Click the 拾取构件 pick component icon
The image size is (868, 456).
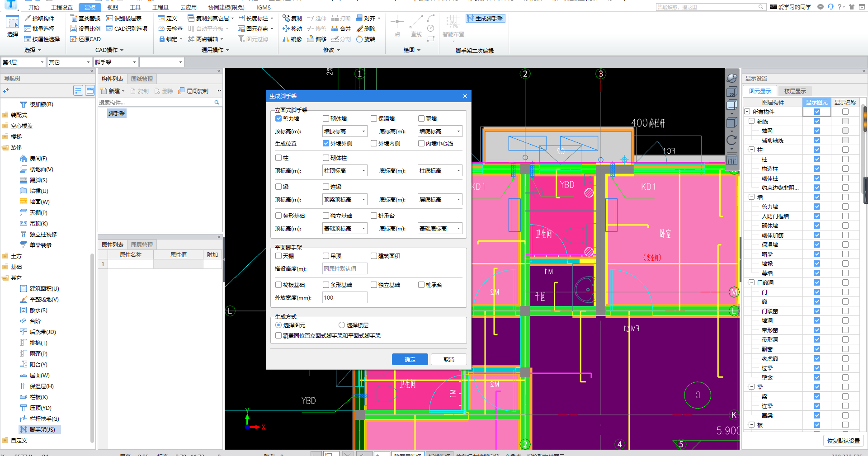point(28,18)
